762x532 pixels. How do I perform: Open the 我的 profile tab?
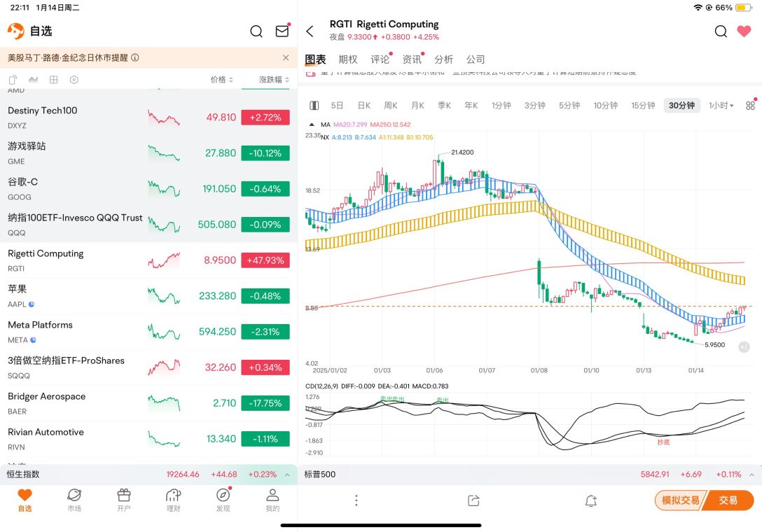[x=272, y=500]
